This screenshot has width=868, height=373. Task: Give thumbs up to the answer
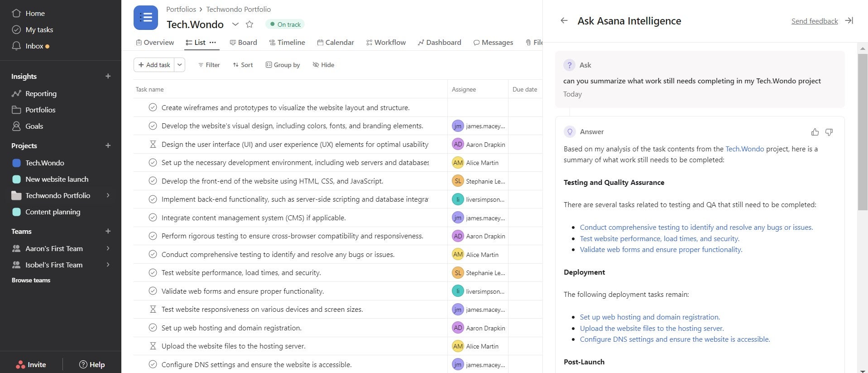coord(815,132)
